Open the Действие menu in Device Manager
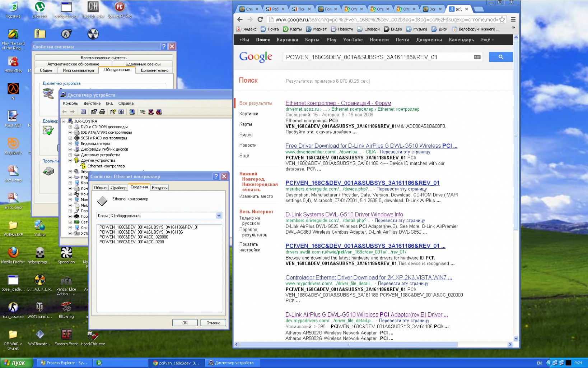The image size is (588, 368). pos(92,103)
